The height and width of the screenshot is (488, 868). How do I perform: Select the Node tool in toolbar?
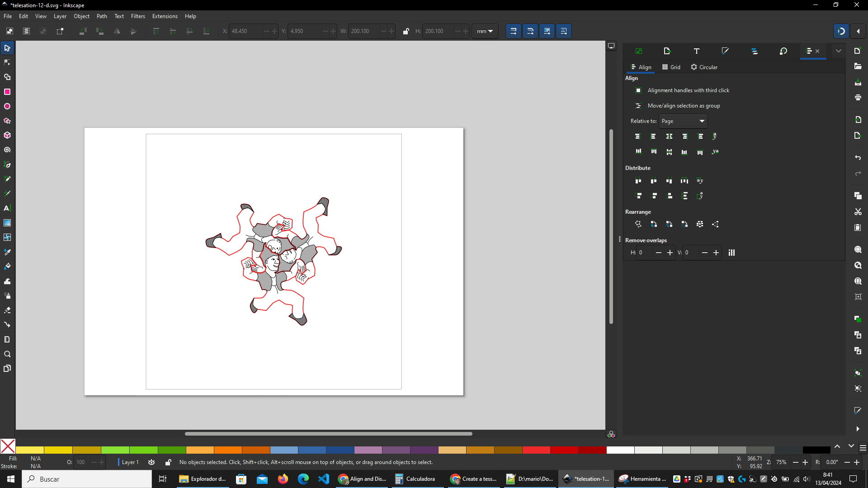tap(8, 62)
